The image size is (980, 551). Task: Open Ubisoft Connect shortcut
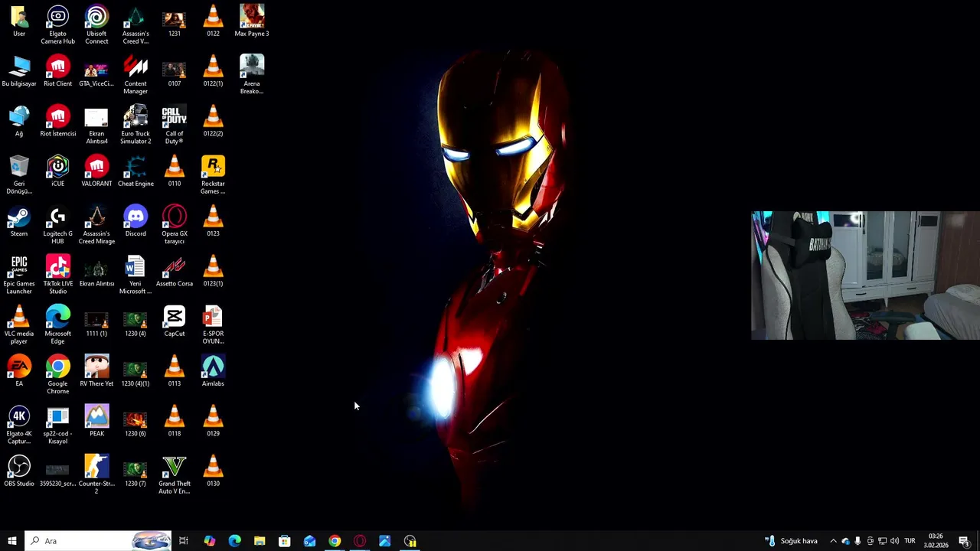[x=96, y=24]
